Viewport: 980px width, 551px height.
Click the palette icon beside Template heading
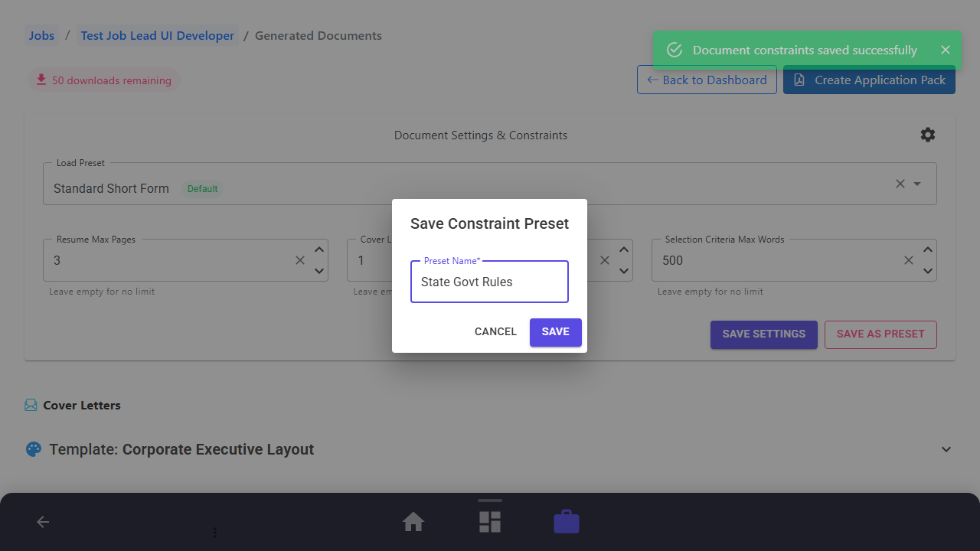click(x=34, y=449)
